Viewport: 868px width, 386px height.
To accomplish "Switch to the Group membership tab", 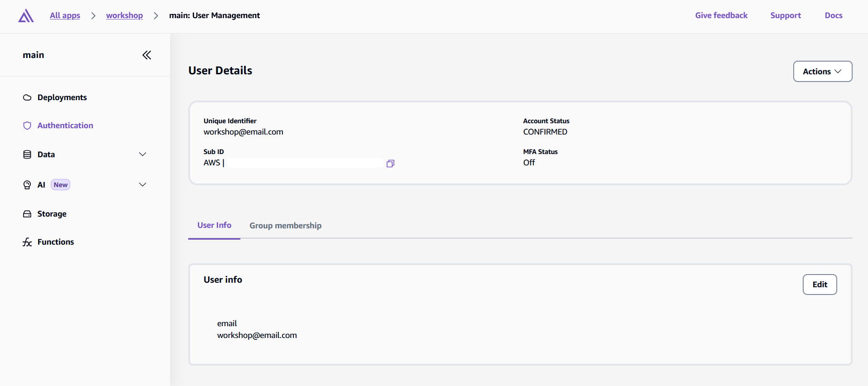I will 285,226.
